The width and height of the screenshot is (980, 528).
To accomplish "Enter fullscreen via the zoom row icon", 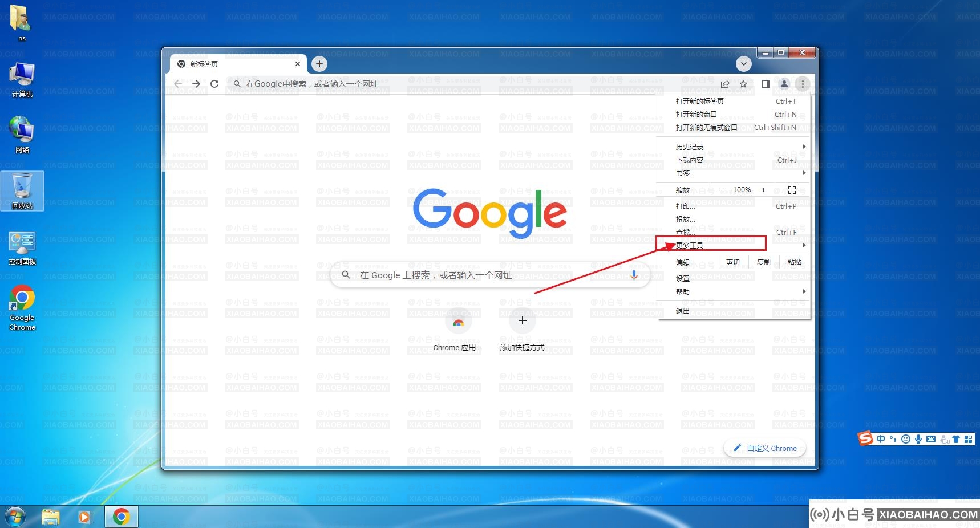I will tap(792, 190).
